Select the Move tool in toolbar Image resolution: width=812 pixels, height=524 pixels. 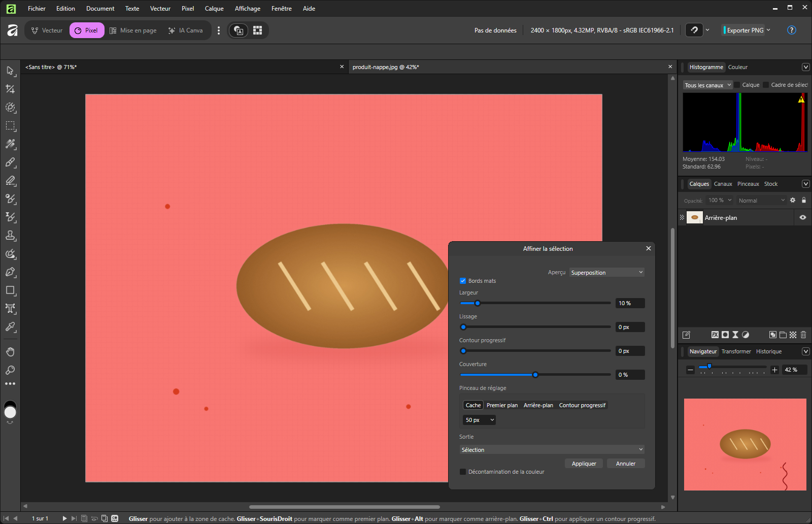pyautogui.click(x=10, y=71)
